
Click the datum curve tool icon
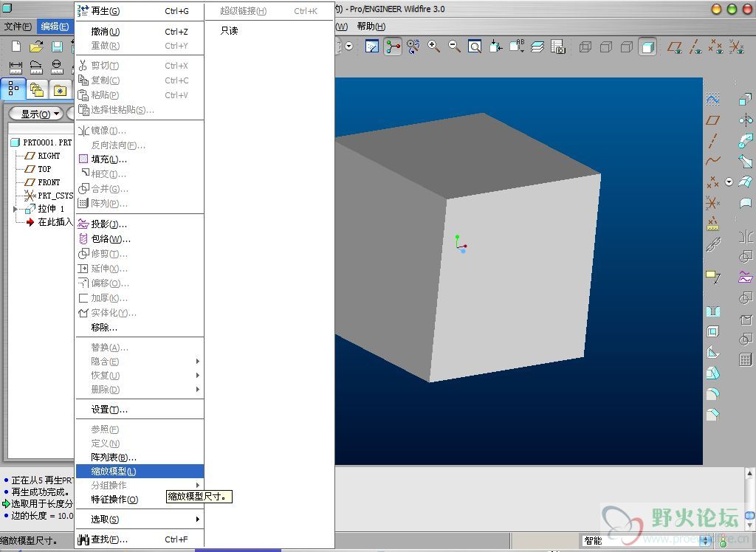coord(713,161)
